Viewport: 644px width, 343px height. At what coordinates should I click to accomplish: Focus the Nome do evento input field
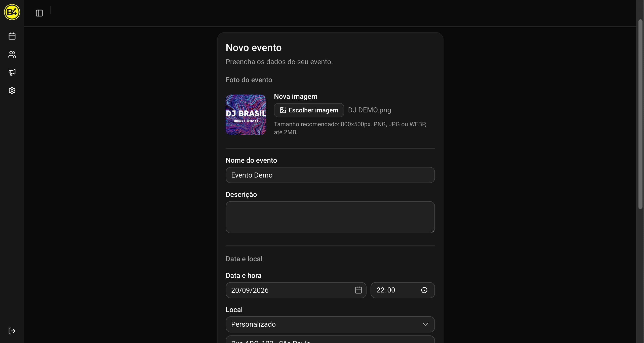coord(330,175)
